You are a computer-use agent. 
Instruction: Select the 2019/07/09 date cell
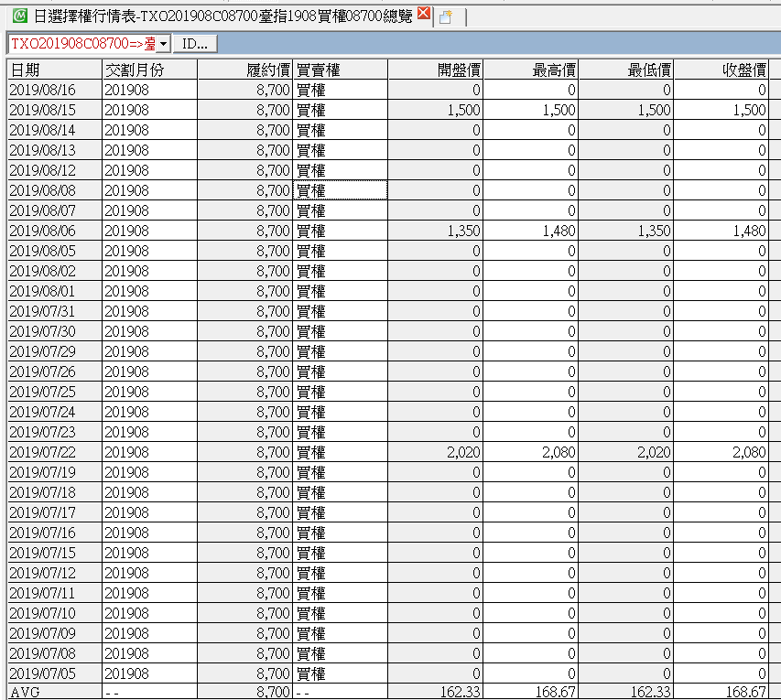pyautogui.click(x=54, y=634)
